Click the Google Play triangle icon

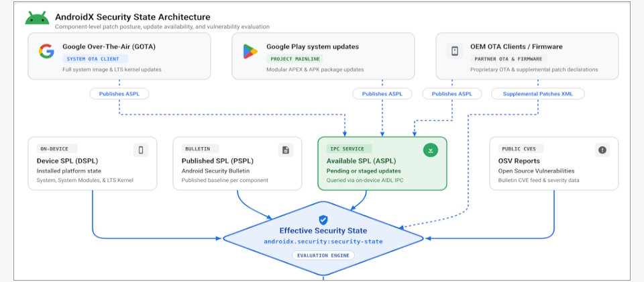(x=250, y=52)
